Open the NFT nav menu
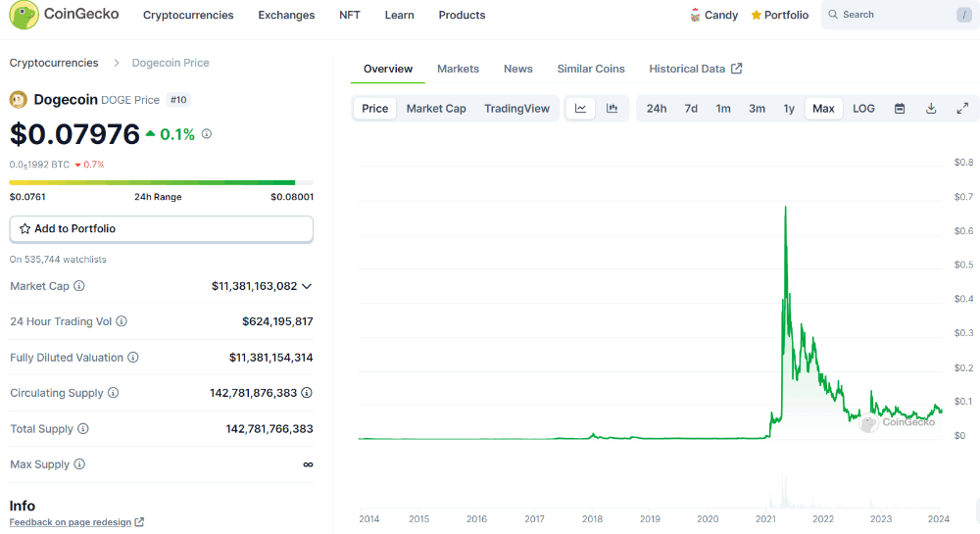 click(350, 15)
